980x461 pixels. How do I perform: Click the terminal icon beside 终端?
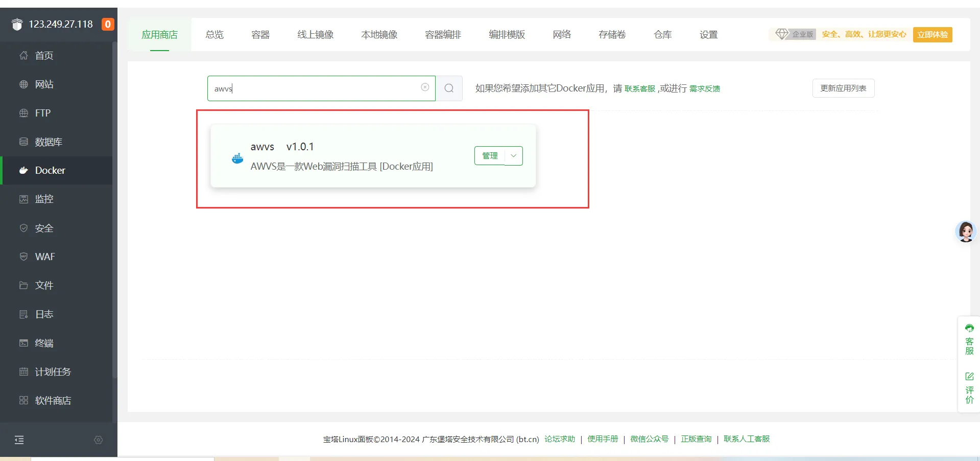23,343
